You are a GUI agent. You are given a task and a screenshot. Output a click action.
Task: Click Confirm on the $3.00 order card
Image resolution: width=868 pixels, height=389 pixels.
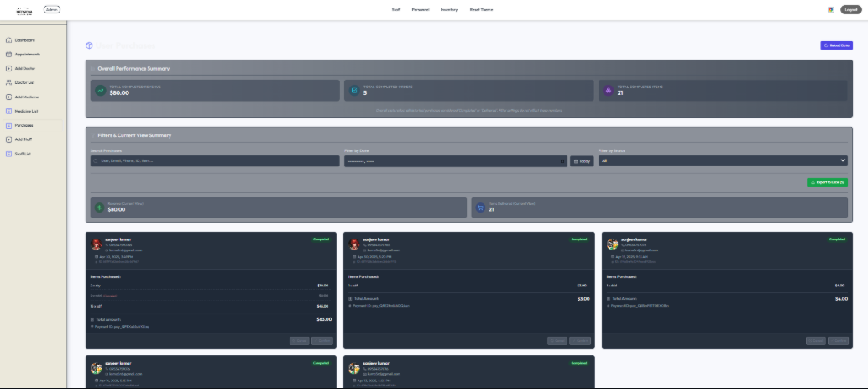coord(580,341)
